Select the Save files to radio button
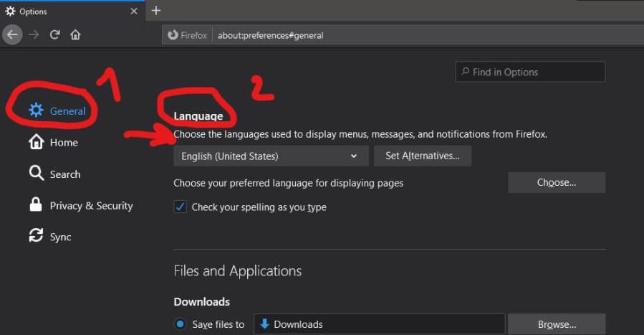644x335 pixels. (x=181, y=324)
